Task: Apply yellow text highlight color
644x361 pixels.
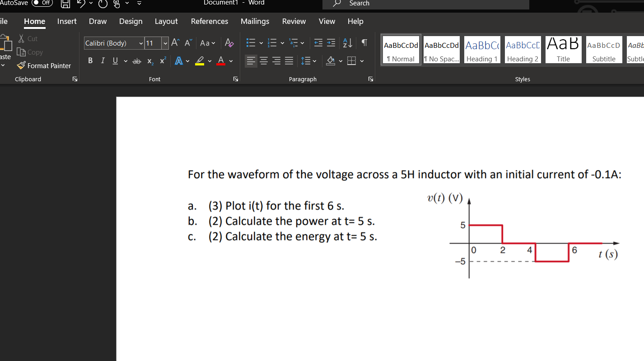Action: [x=199, y=61]
